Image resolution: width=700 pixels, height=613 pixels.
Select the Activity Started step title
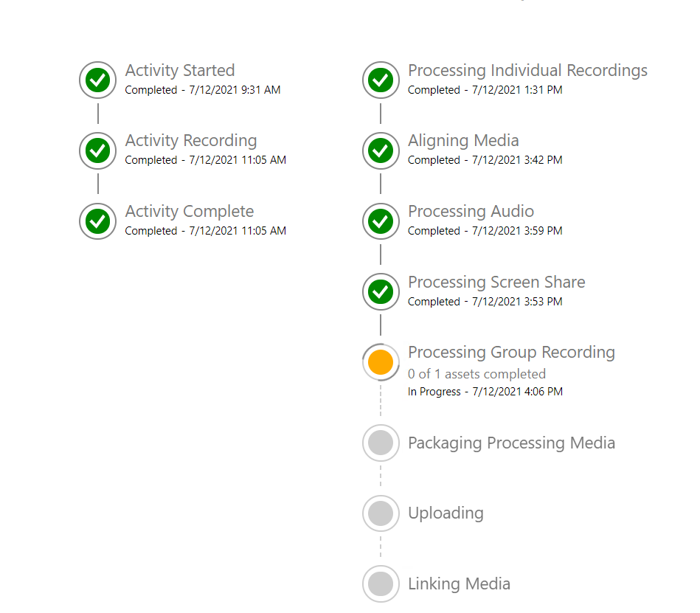pos(180,71)
